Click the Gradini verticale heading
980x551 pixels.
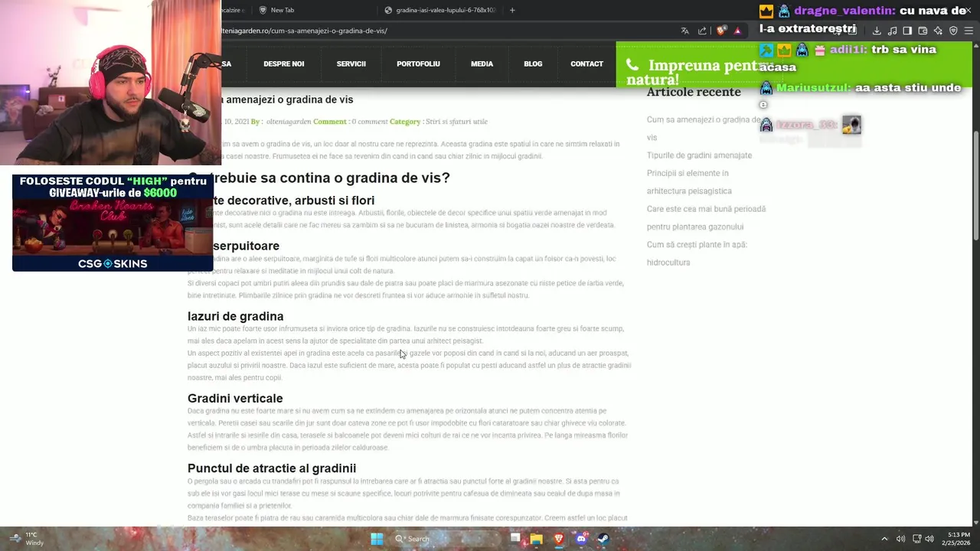click(235, 398)
